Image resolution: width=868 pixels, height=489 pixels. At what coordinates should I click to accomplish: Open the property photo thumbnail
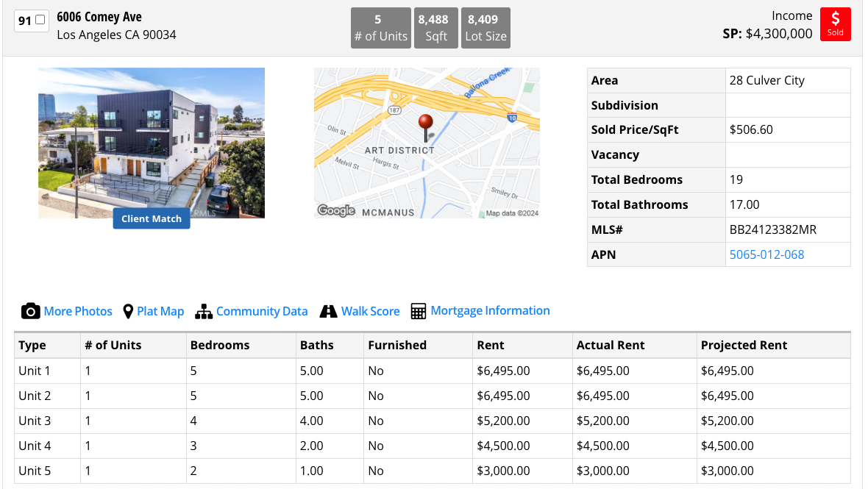[152, 143]
